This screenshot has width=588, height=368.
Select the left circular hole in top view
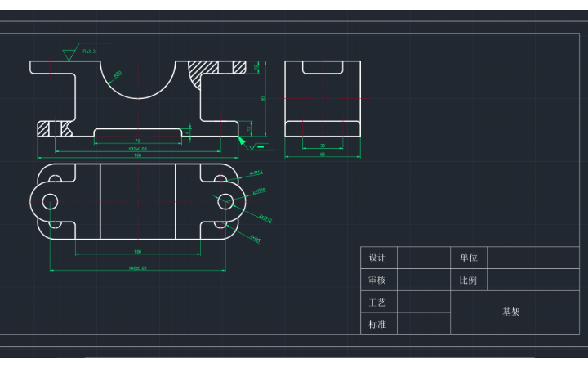[50, 200]
